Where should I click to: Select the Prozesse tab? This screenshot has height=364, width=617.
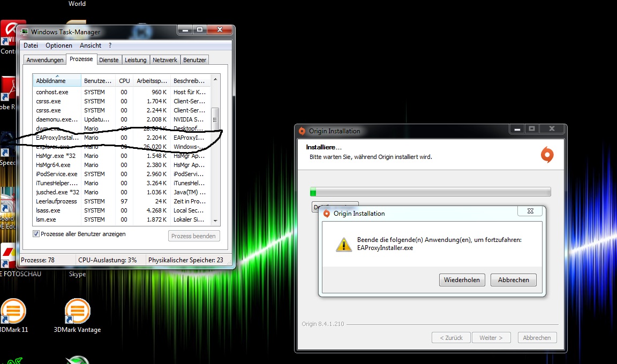81,59
